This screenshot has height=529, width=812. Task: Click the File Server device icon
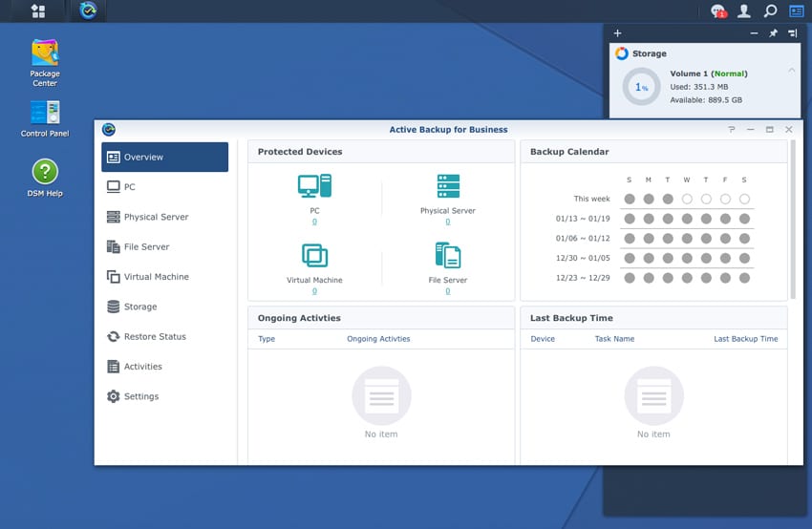448,255
